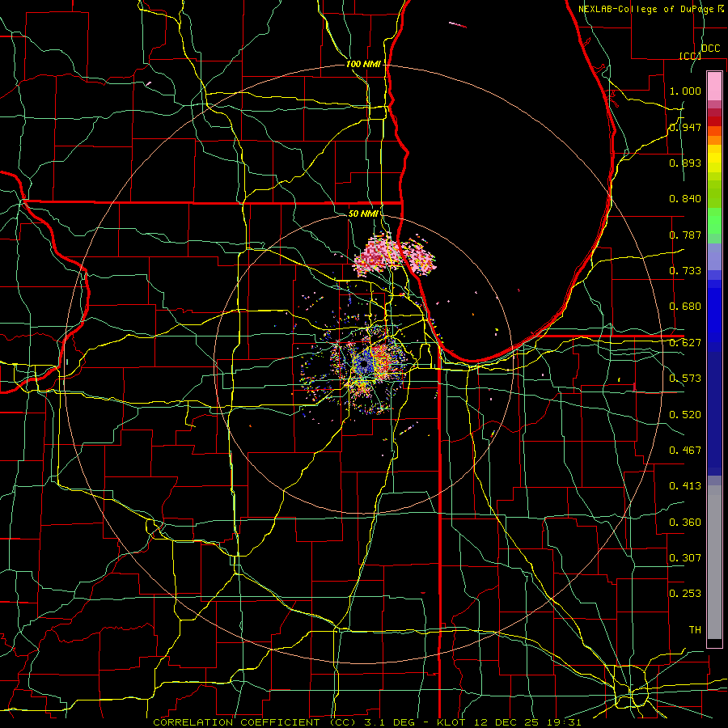Pick the gray segment of the color bar
The image size is (728, 728).
click(714, 562)
